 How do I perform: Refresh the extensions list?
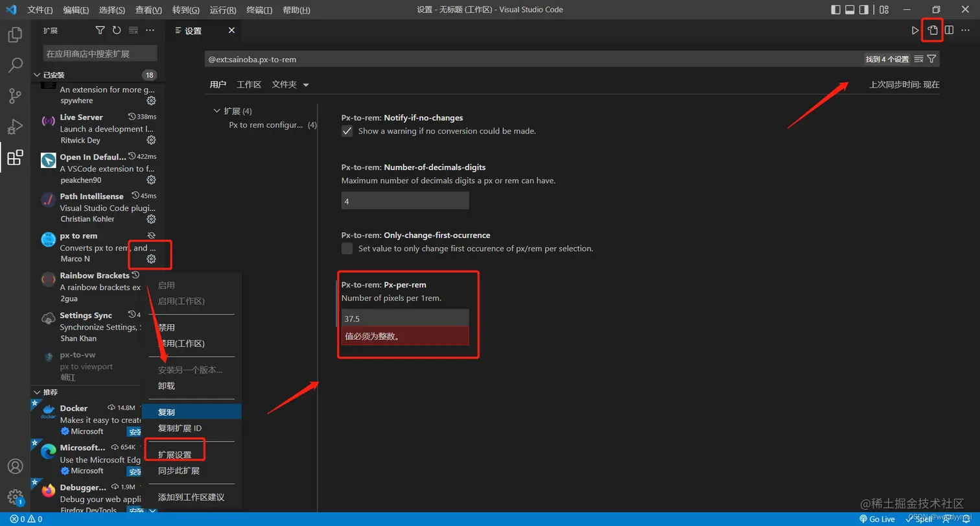click(117, 30)
